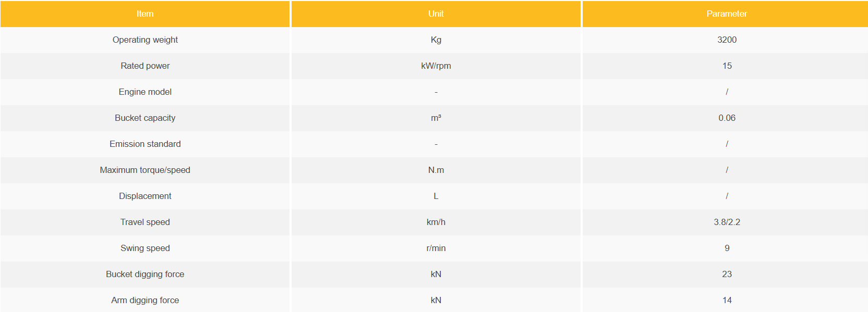The image size is (868, 312).
Task: Click the Arm digging force label
Action: pyautogui.click(x=145, y=301)
